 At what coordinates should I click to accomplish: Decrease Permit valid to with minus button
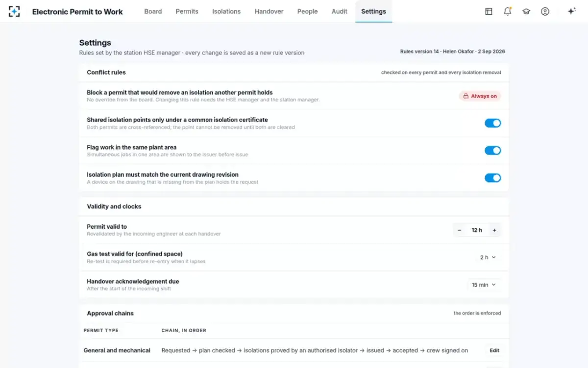coord(459,230)
